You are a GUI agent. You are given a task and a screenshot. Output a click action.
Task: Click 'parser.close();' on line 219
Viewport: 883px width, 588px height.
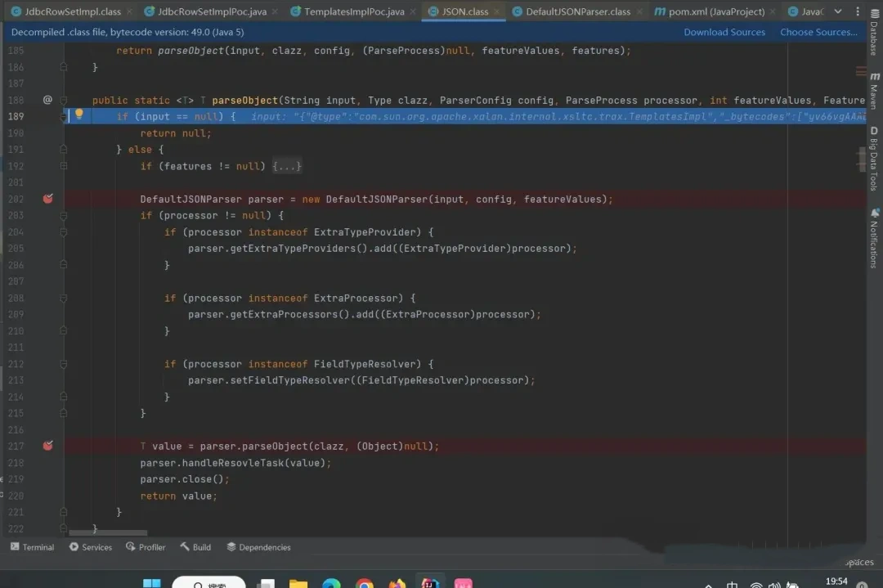(x=185, y=478)
